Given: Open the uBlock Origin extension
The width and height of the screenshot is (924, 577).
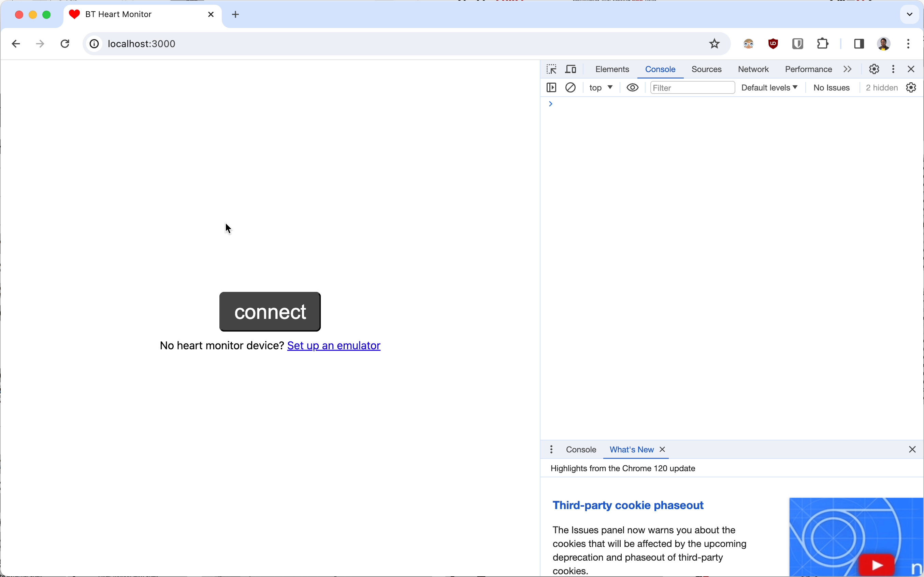Looking at the screenshot, I should pos(773,43).
